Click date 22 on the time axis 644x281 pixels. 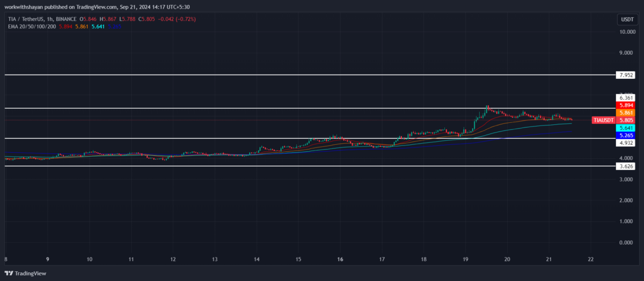(x=590, y=259)
